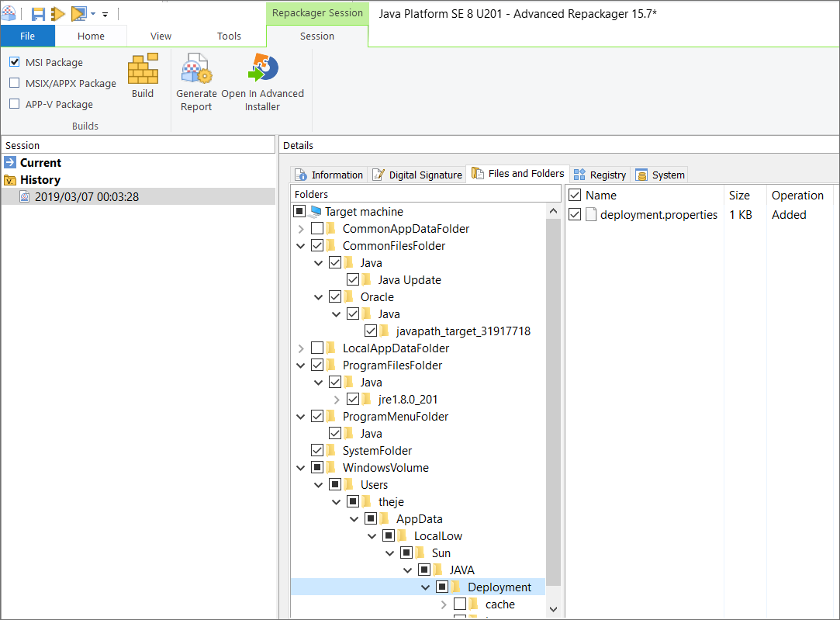Click the javapath_target_31917718 folder icon
The image size is (840, 620).
(385, 331)
